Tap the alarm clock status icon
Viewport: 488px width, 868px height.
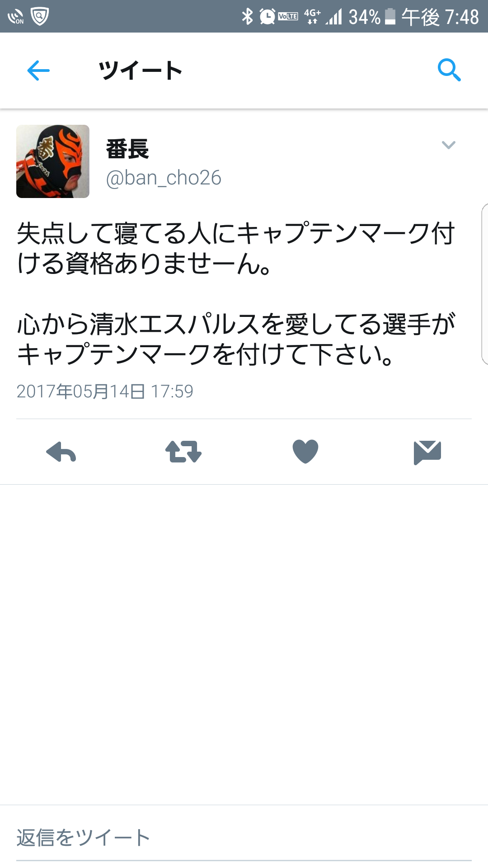267,17
